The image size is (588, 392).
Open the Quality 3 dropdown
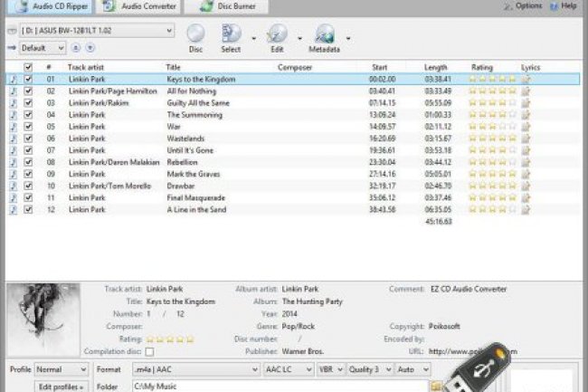click(370, 369)
